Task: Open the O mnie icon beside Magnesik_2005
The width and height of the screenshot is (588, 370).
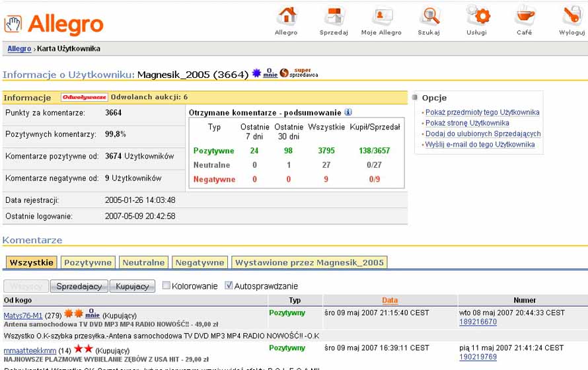Action: [x=270, y=73]
